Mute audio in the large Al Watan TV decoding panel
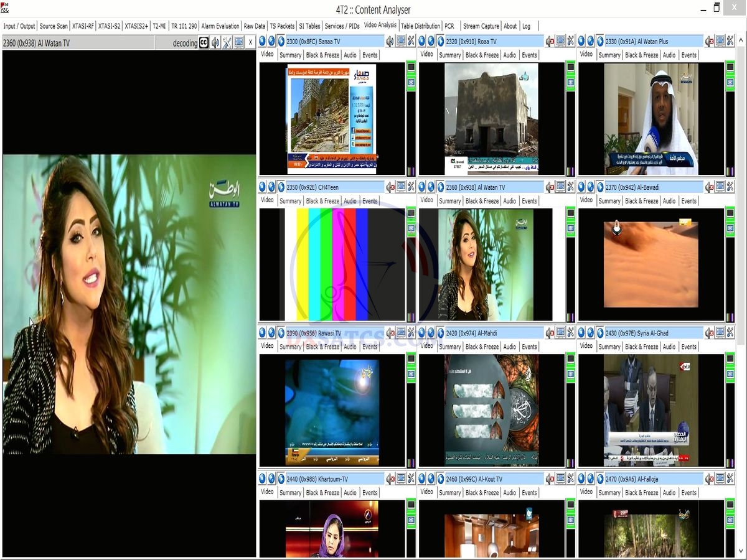 [215, 42]
